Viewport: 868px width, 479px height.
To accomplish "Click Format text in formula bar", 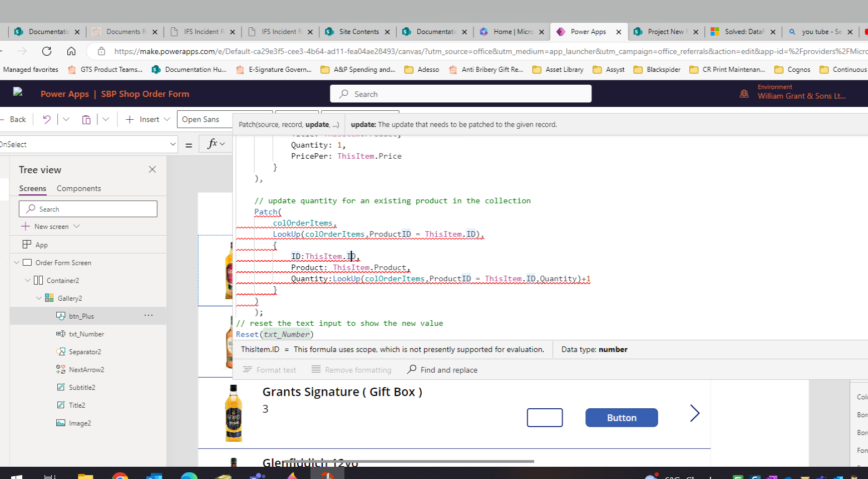I will 270,370.
